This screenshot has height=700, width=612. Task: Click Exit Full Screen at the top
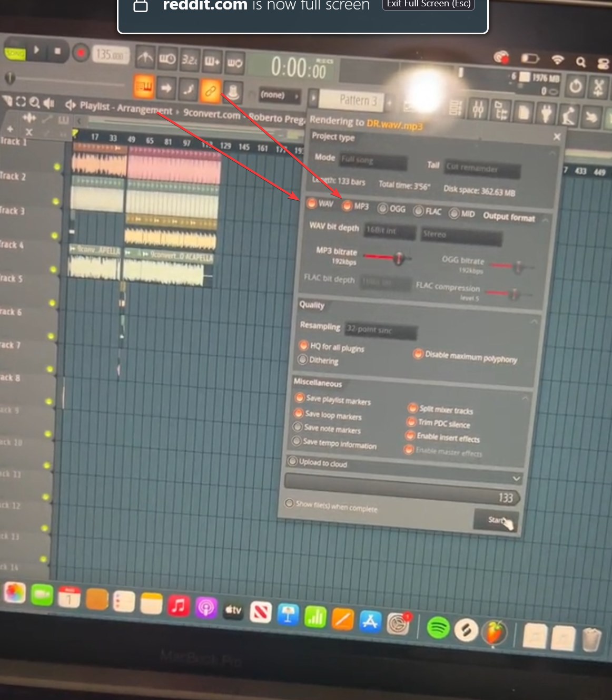click(x=428, y=4)
